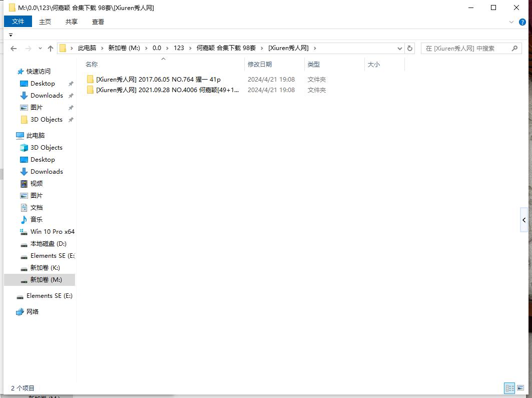Refresh the current folder view
The height and width of the screenshot is (398, 532).
click(x=410, y=49)
